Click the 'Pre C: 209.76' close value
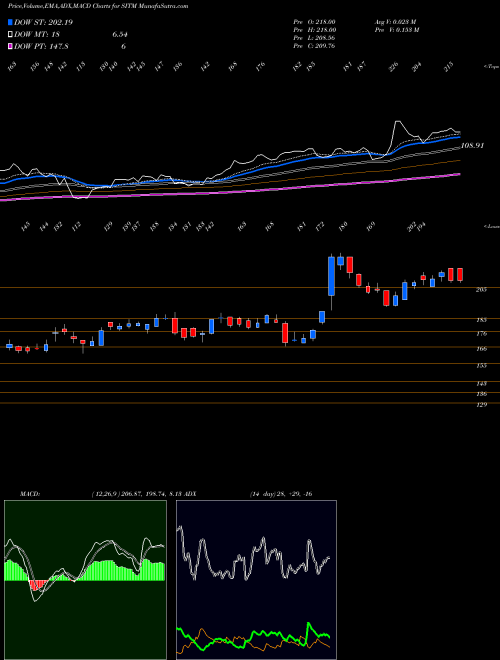 tap(314, 46)
